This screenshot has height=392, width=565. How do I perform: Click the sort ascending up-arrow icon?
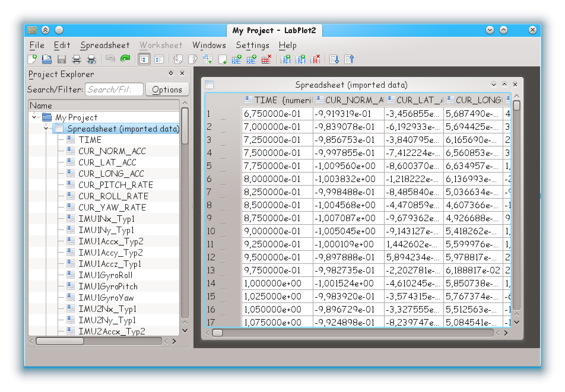(350, 59)
